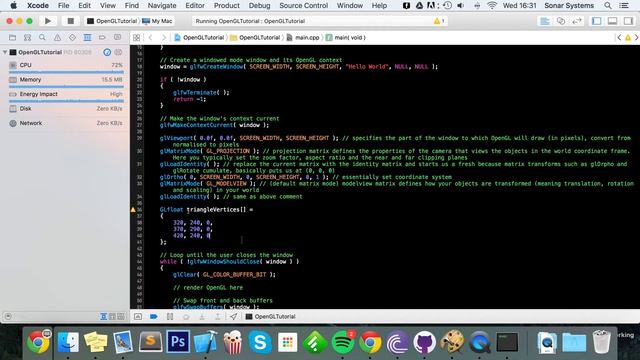Open main.cpp jump bar segment
The image size is (640, 360).
click(x=303, y=38)
